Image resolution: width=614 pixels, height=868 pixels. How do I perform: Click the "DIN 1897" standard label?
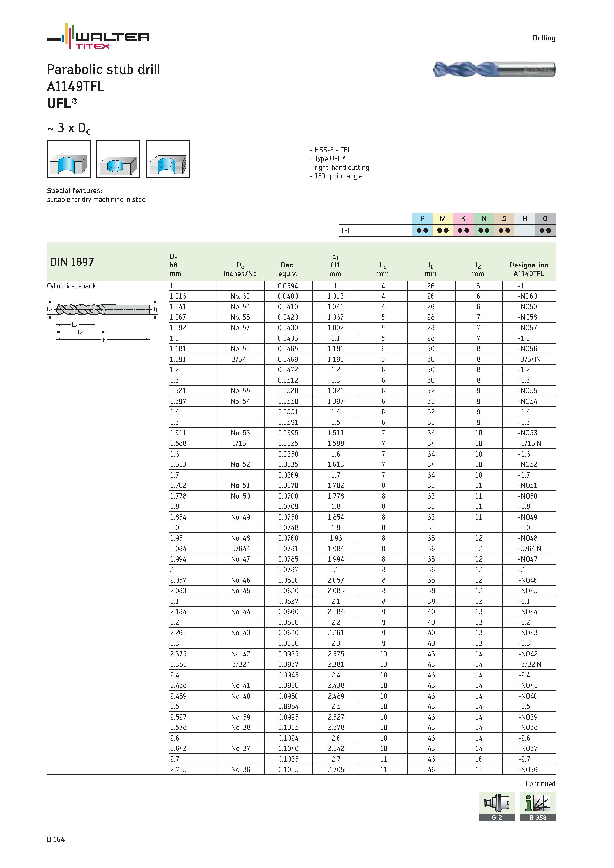click(x=72, y=262)
